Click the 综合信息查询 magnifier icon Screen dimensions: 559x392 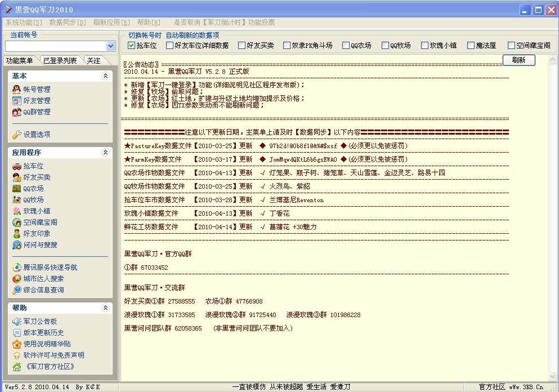[17, 290]
